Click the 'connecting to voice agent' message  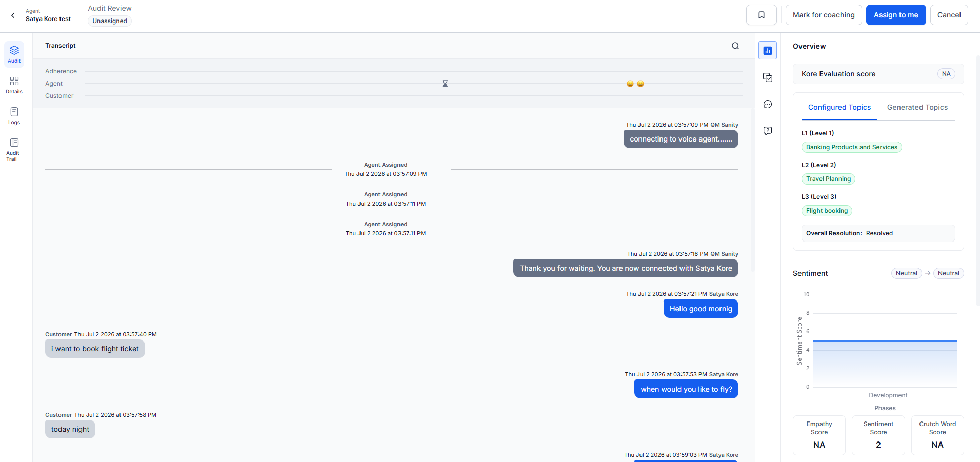point(681,139)
